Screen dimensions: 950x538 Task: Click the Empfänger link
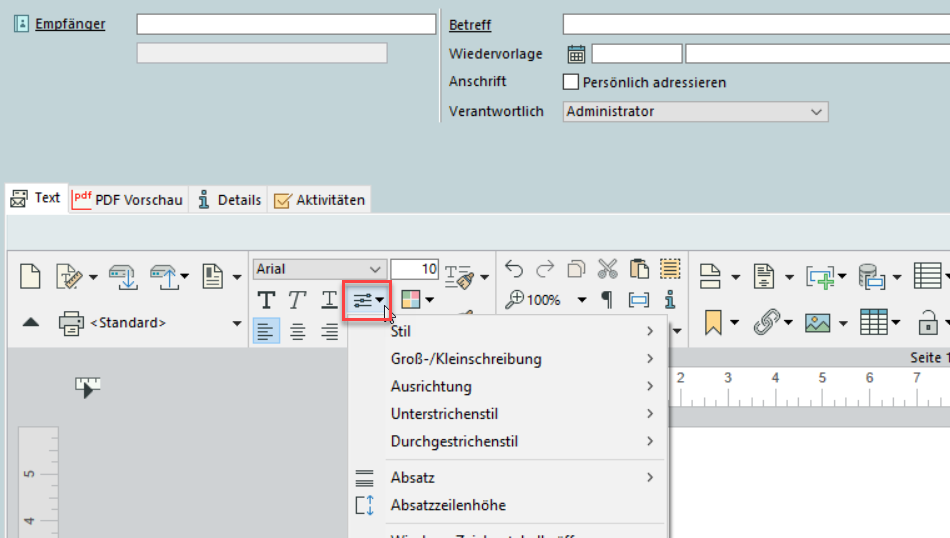(x=70, y=24)
